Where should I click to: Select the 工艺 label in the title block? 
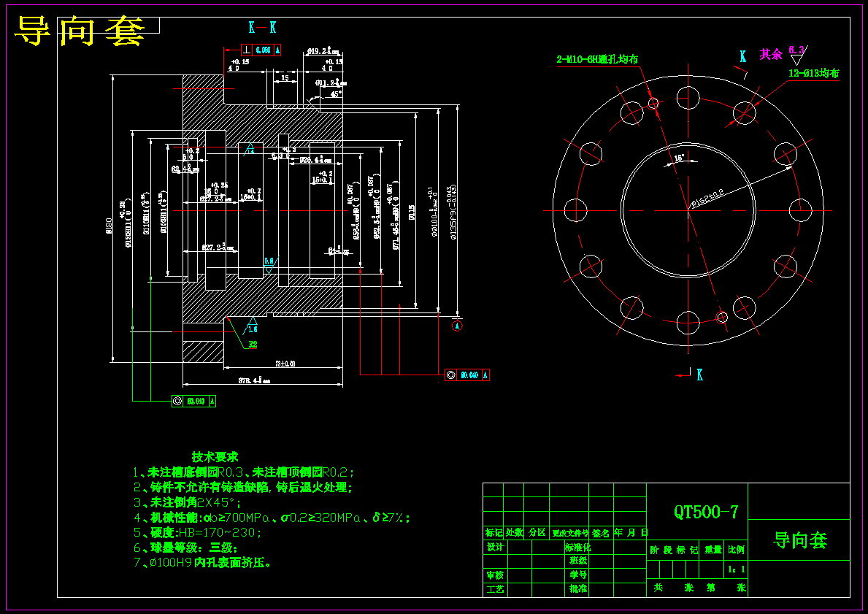[496, 590]
